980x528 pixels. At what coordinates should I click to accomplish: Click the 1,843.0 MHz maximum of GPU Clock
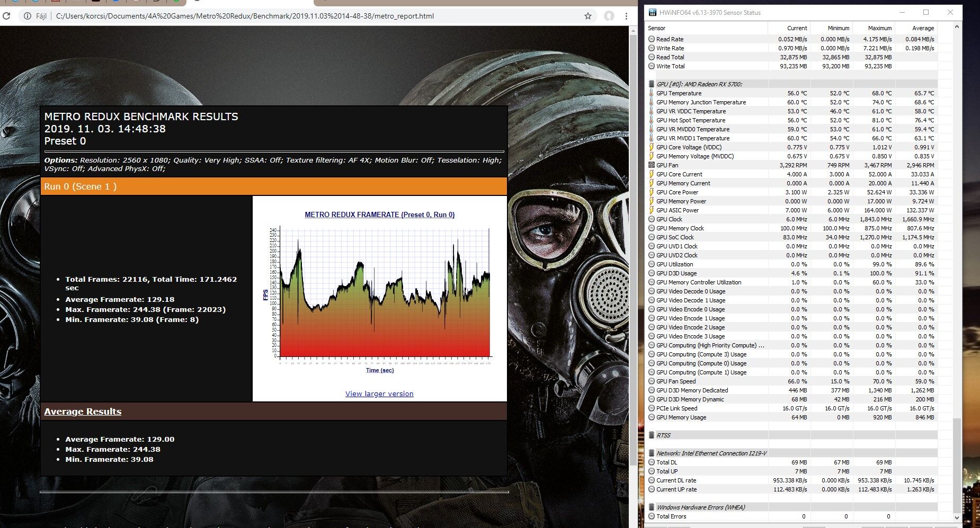[x=876, y=219]
